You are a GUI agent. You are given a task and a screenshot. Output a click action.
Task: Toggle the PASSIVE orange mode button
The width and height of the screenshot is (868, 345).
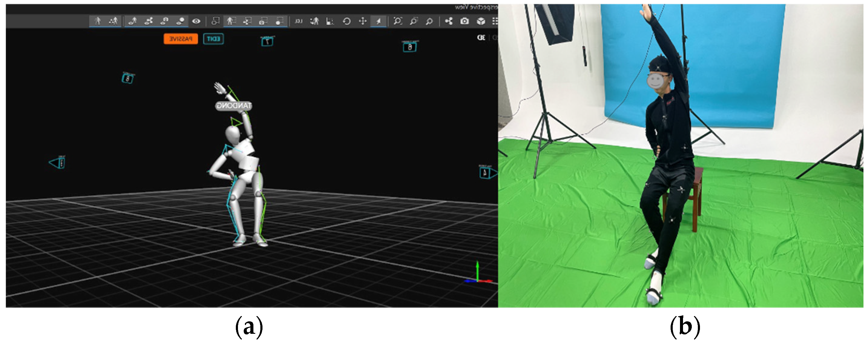[x=181, y=39]
